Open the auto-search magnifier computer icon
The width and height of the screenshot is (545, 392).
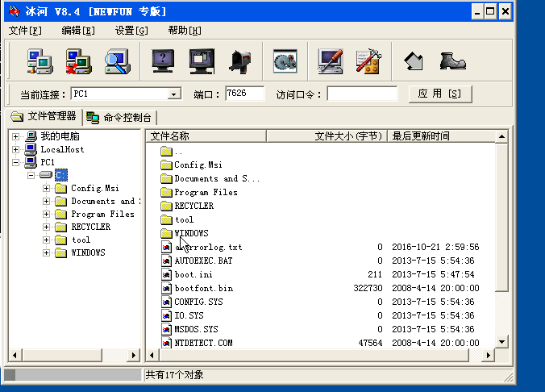point(118,61)
